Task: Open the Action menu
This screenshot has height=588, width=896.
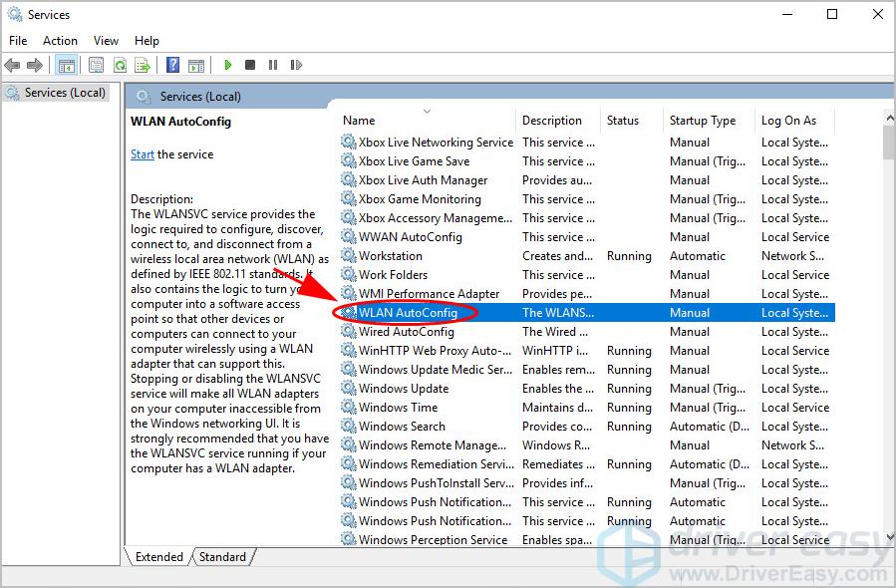Action: point(60,41)
